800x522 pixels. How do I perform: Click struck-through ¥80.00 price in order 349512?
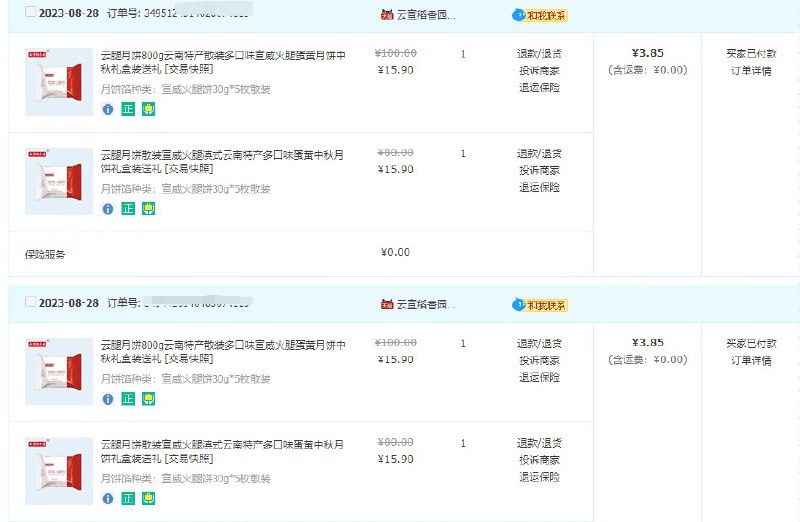(395, 153)
